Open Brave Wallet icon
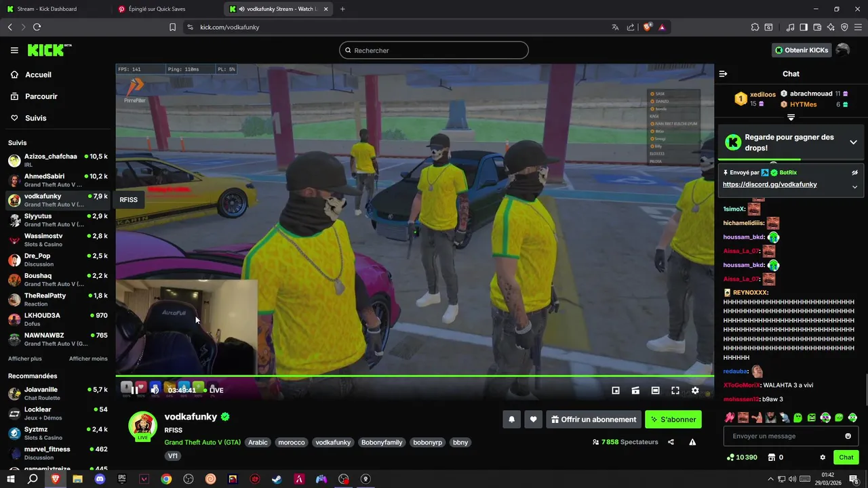Screen dimensions: 868x488 [817, 27]
